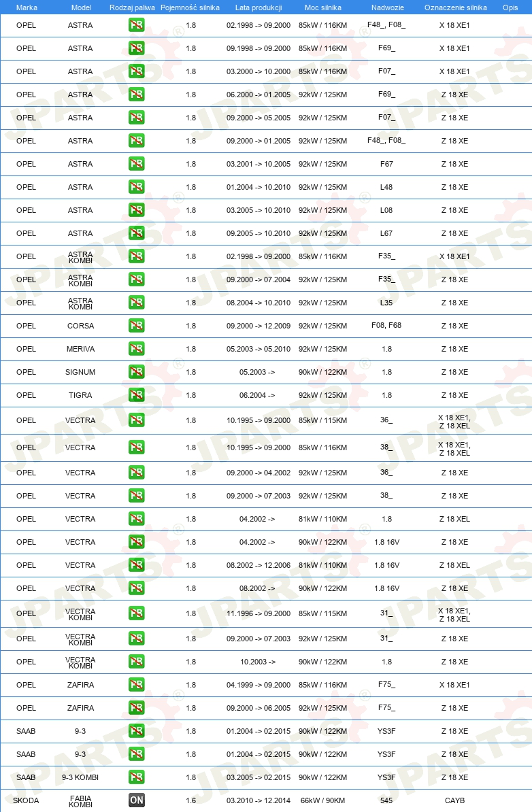Click the 09.2005 -> 10.2010 production dates

tap(259, 233)
